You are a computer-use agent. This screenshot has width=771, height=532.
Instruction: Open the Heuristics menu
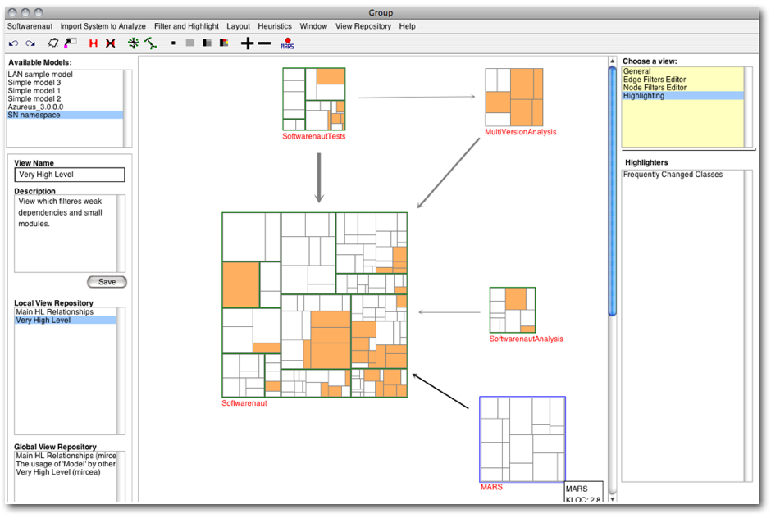point(274,26)
